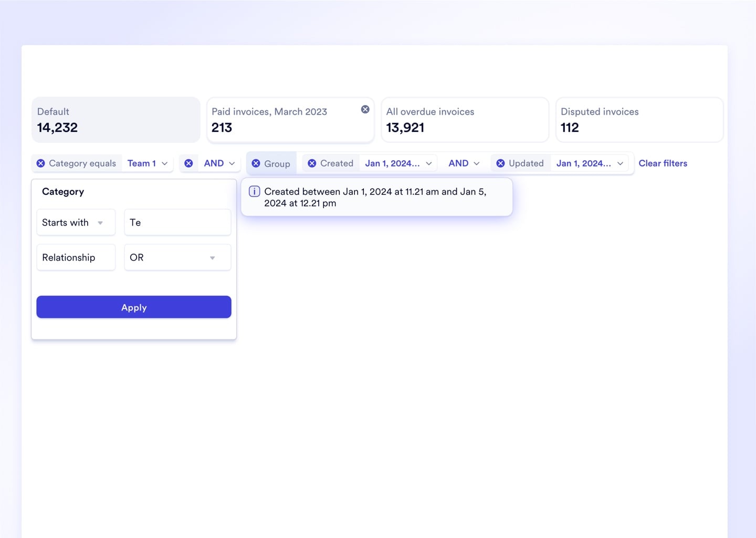The width and height of the screenshot is (756, 538).
Task: Remove the Category equals filter
Action: tap(40, 163)
